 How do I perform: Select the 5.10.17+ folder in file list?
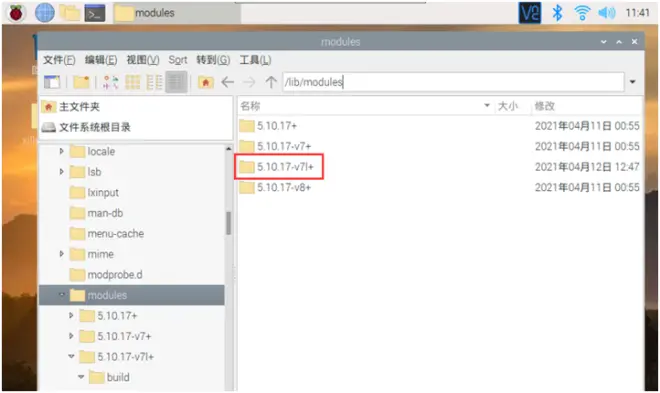coord(268,126)
